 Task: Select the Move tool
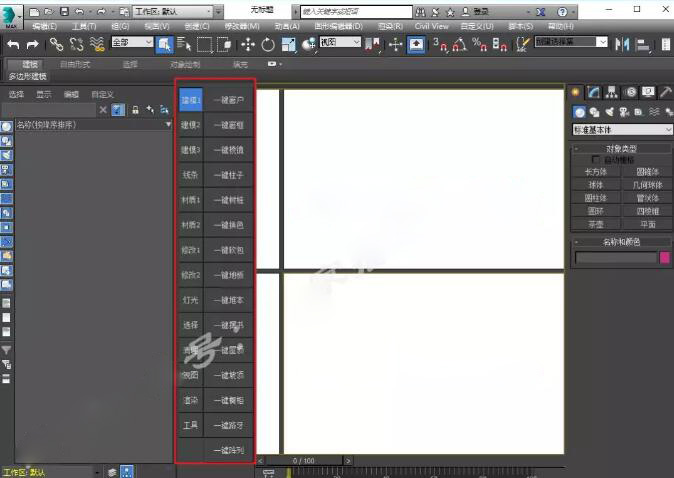248,44
